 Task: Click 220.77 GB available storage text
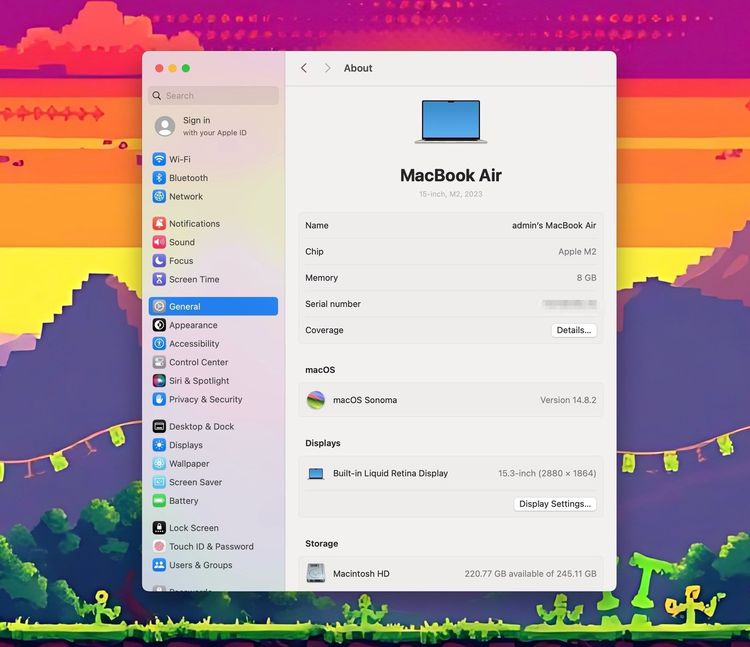530,573
